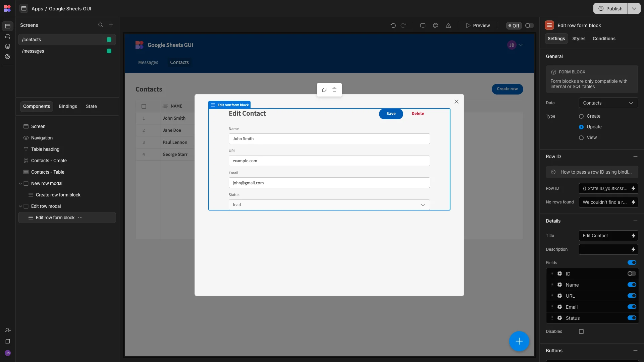Delete the selected block with trash icon

point(334,90)
